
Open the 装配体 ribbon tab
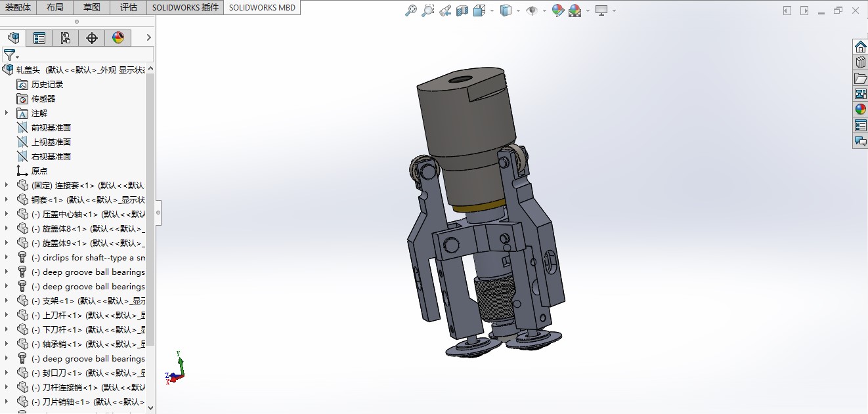18,7
